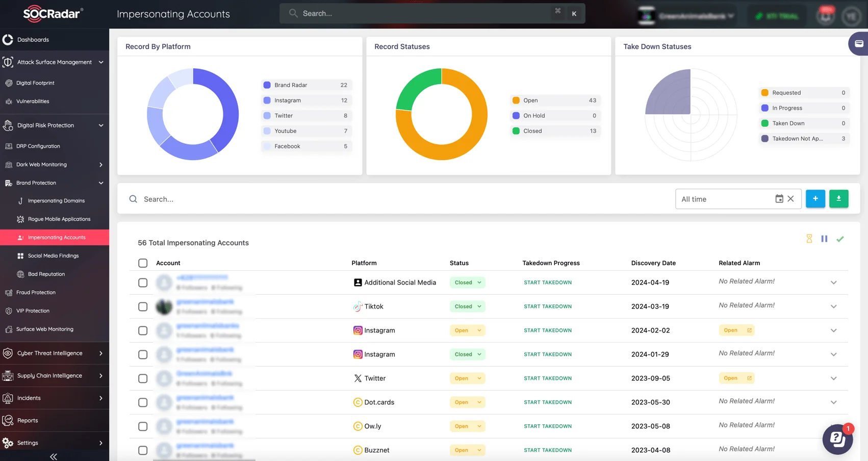Check the Additional Social Media row checkbox

(x=143, y=283)
